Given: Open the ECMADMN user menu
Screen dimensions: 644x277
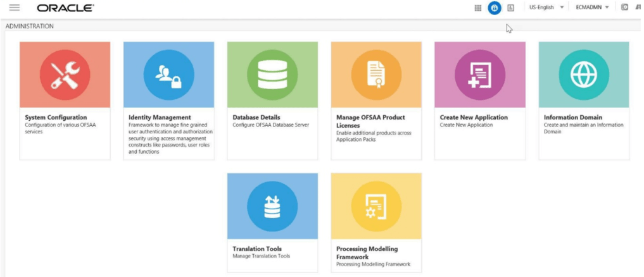Looking at the screenshot, I should point(592,8).
